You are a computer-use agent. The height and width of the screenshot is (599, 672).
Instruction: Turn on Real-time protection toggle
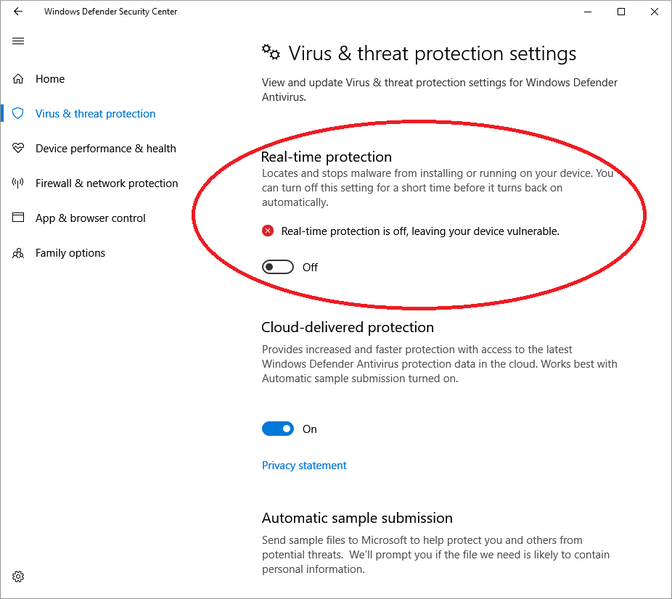(x=278, y=267)
